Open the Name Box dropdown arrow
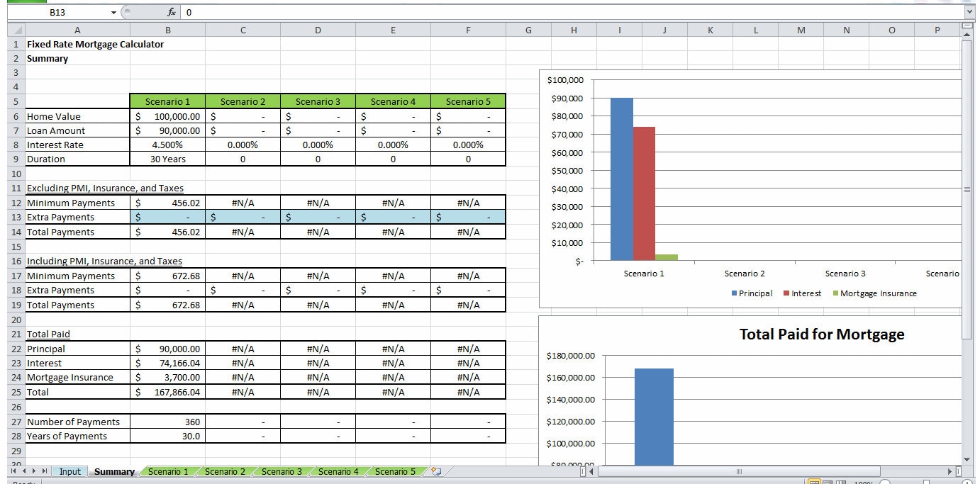 [x=112, y=11]
